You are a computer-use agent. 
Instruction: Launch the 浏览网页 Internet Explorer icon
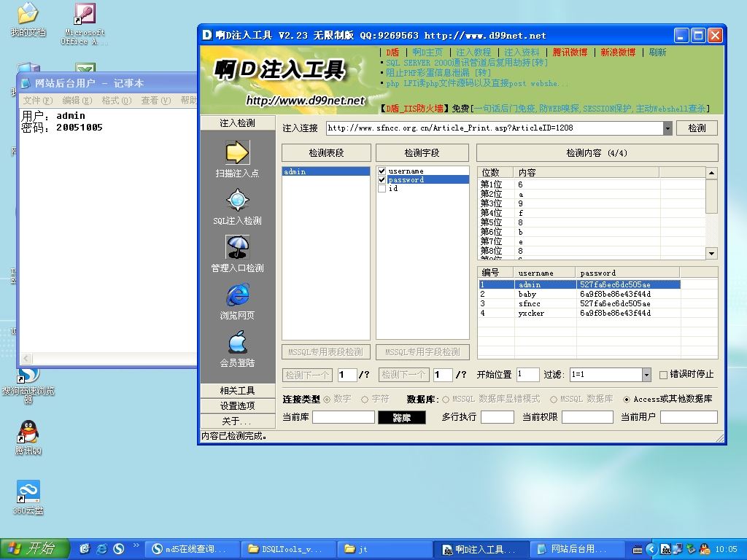[237, 295]
